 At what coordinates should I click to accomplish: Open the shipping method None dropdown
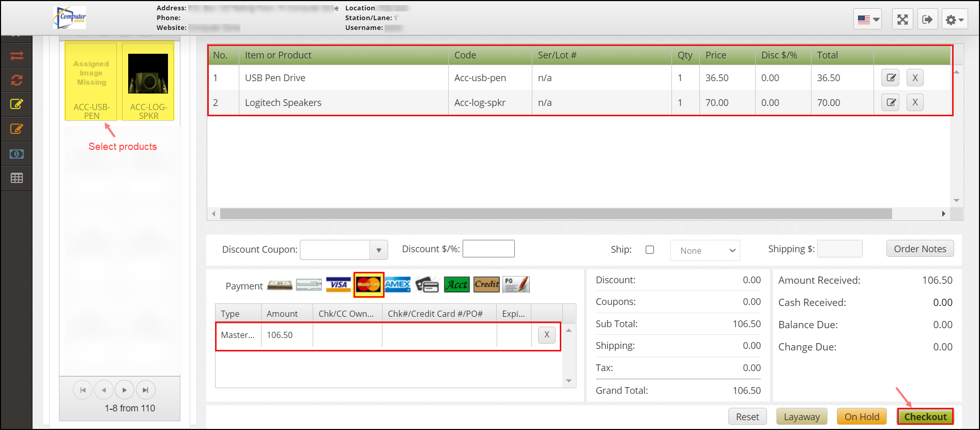pos(705,251)
